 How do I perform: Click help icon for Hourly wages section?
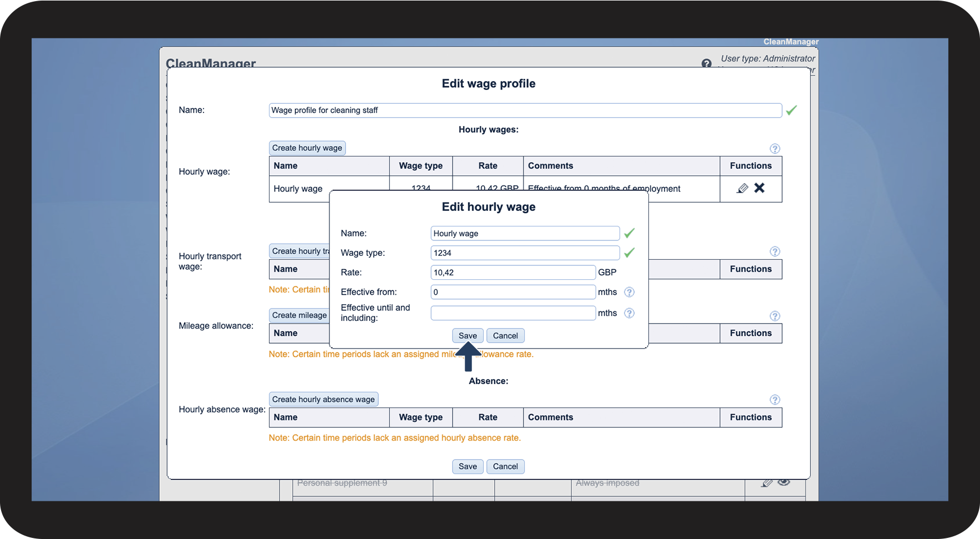tap(775, 149)
